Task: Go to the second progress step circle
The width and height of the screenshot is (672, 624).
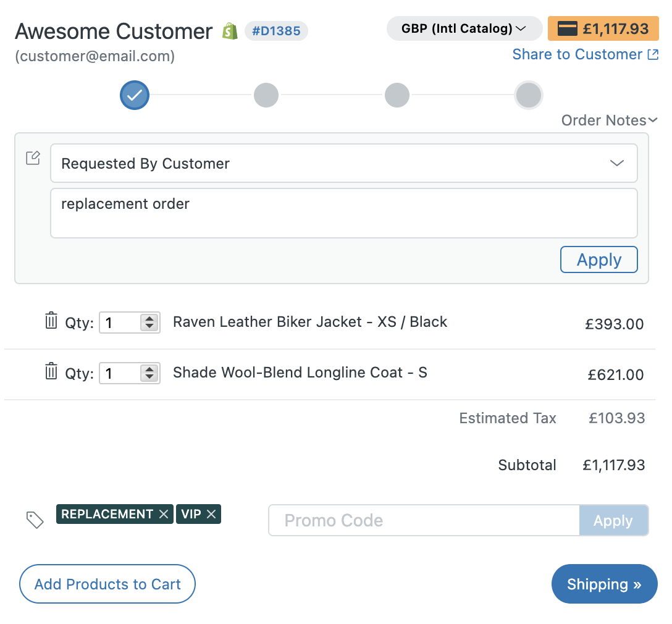Action: (266, 95)
